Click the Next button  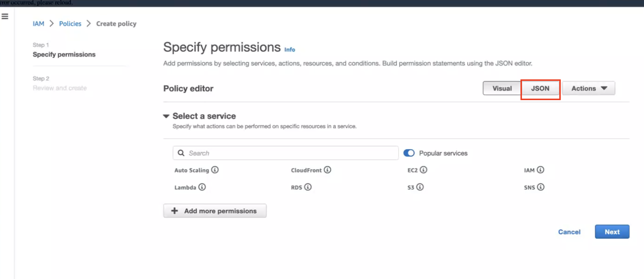(612, 232)
